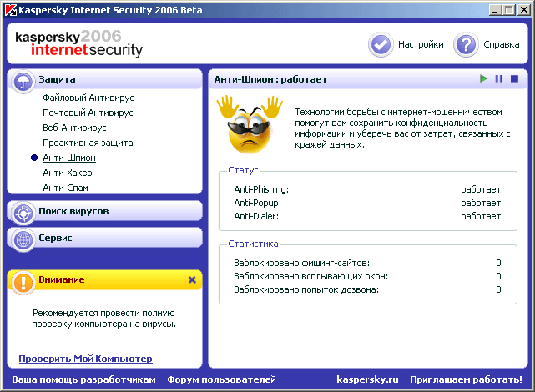This screenshot has width=535, height=392.
Task: Open Анти-Хакер component
Action: (68, 173)
